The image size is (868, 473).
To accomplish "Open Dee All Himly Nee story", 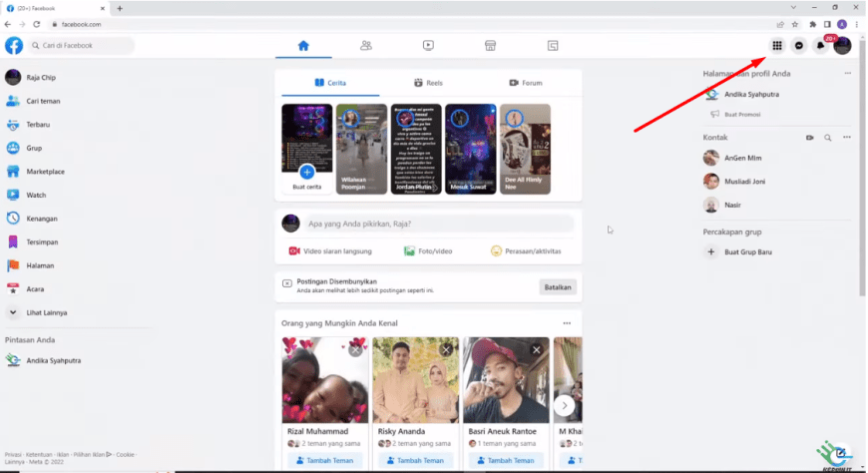I will pos(526,149).
